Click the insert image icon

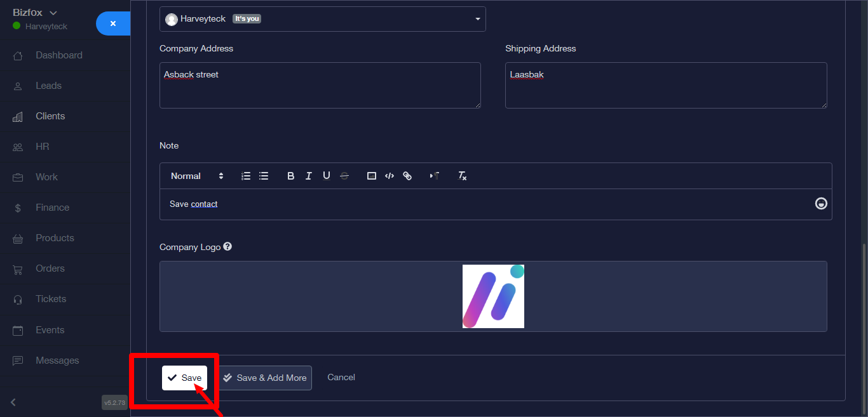[x=372, y=176]
